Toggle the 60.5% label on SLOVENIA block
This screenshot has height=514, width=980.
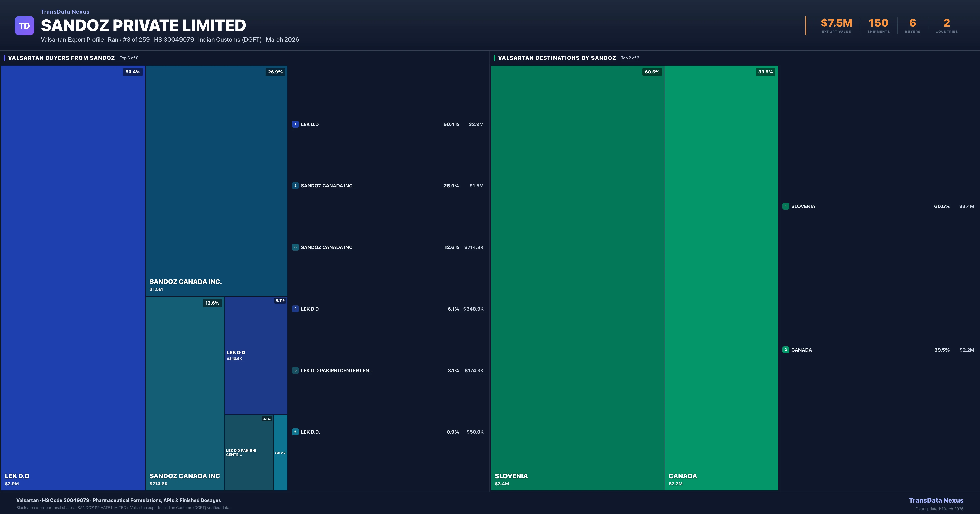653,71
